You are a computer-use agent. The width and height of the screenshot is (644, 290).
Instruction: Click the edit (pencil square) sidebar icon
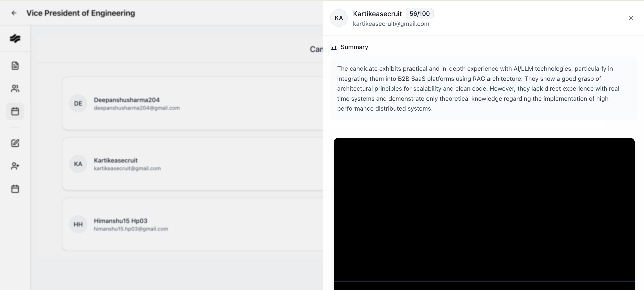15,143
